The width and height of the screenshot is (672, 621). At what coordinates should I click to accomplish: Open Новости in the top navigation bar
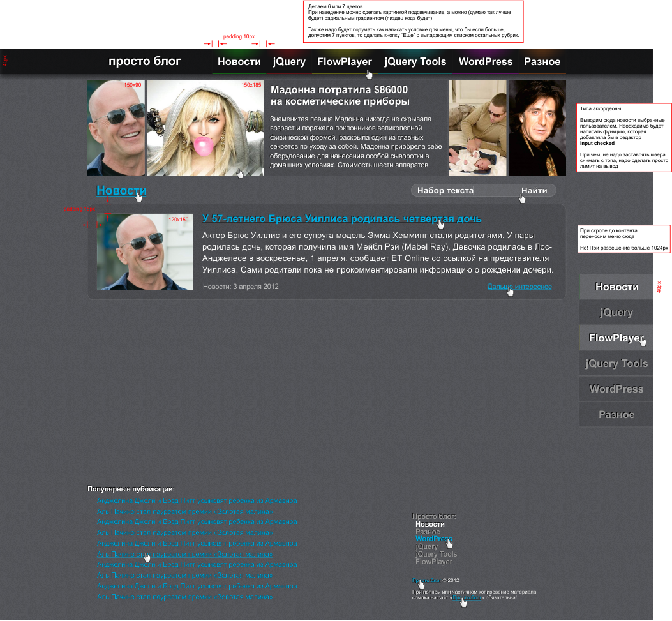pos(239,62)
